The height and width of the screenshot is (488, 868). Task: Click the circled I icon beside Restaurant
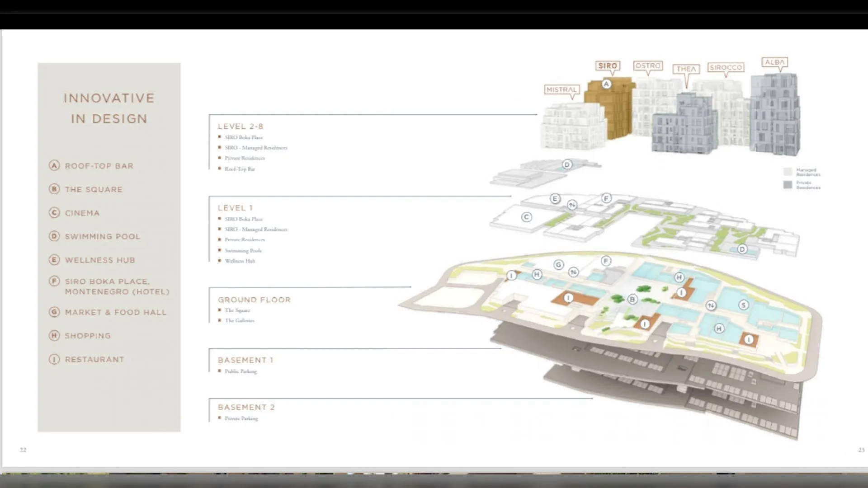pyautogui.click(x=54, y=359)
